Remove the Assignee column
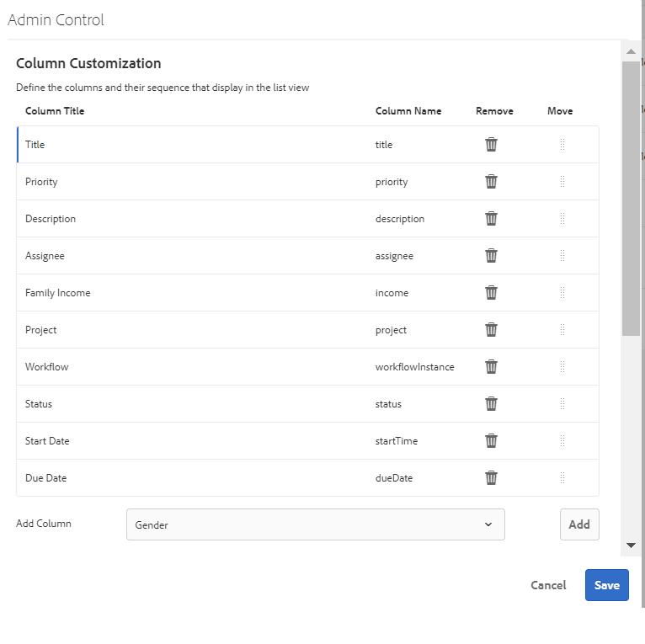Screen dimensions: 645x644 pyautogui.click(x=491, y=256)
